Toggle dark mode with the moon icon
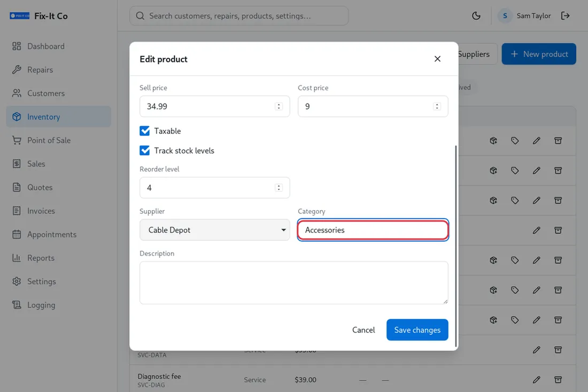The width and height of the screenshot is (588, 392). tap(476, 16)
